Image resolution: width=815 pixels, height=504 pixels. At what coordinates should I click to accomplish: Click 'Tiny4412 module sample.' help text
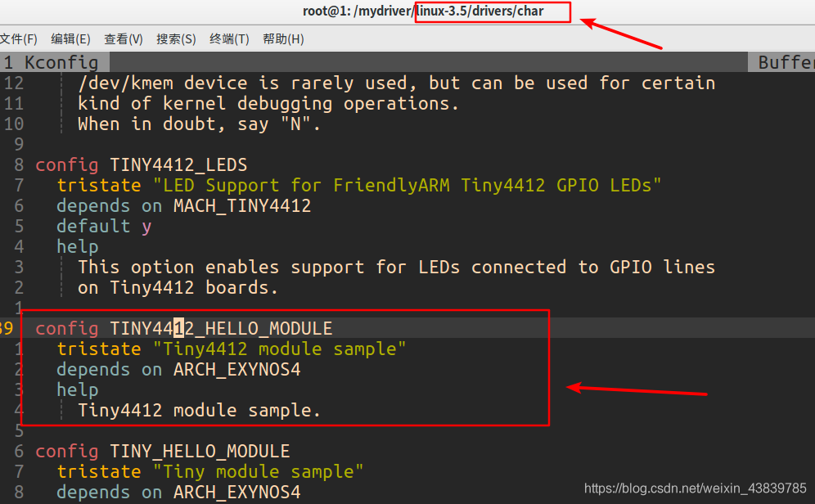[x=199, y=410]
